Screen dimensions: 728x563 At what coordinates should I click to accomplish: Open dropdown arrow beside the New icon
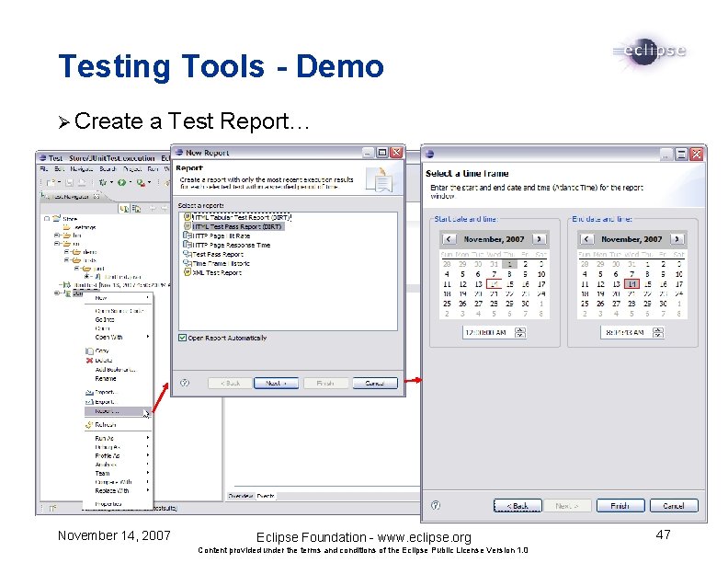point(60,182)
